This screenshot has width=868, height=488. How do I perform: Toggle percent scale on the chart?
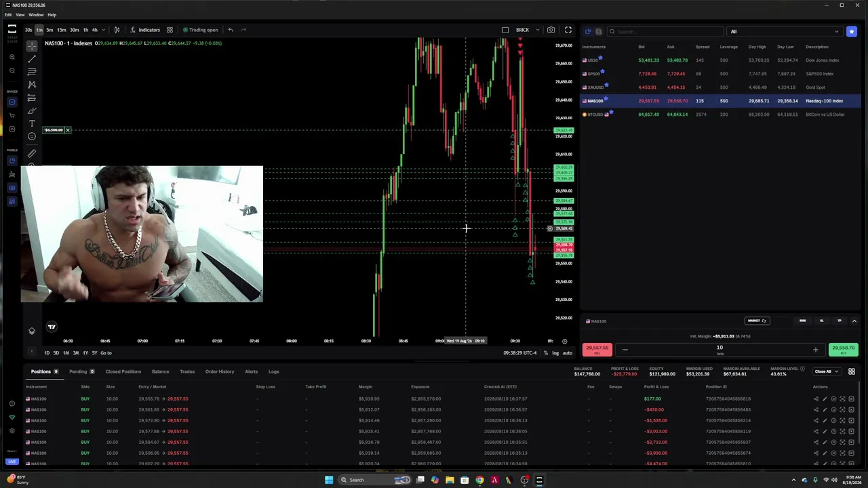tap(545, 352)
